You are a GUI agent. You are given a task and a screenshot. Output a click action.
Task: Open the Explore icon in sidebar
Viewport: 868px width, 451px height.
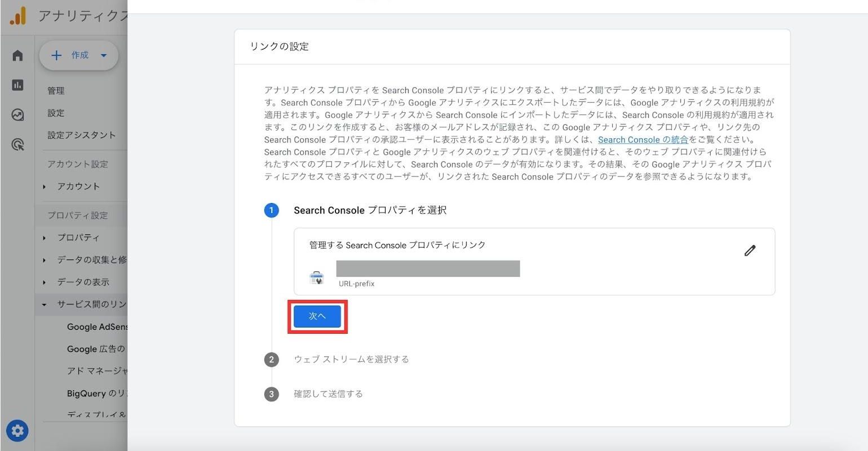click(x=17, y=115)
